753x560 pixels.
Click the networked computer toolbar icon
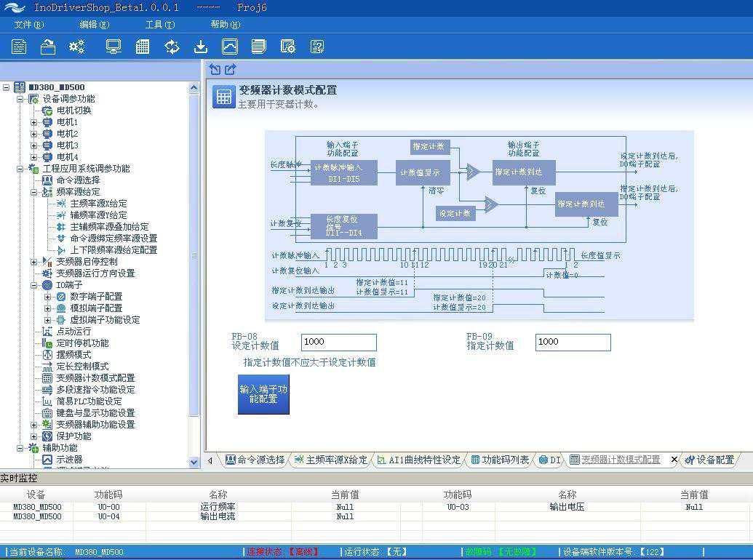(x=113, y=47)
